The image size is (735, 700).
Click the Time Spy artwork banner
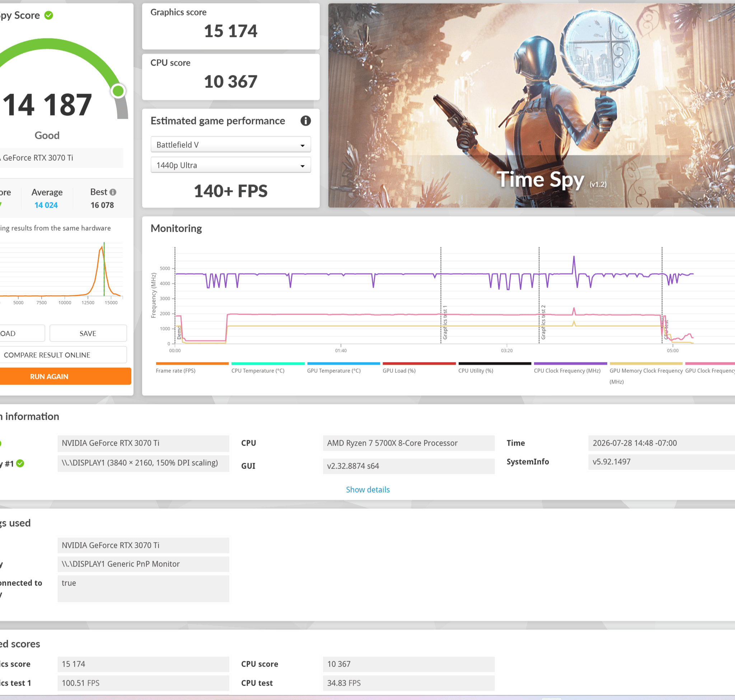point(532,105)
